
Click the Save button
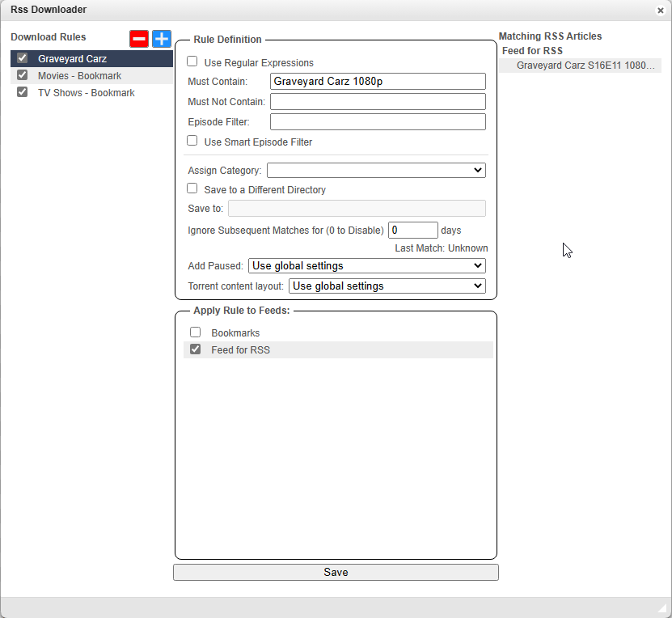336,572
